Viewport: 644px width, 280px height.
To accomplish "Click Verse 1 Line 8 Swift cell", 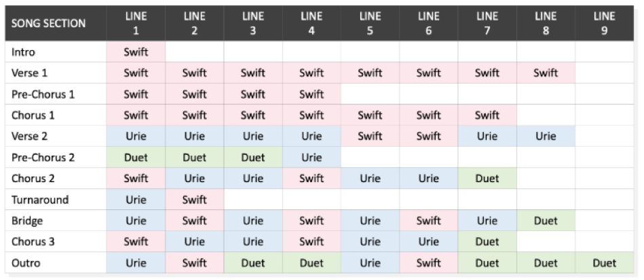I will (546, 73).
